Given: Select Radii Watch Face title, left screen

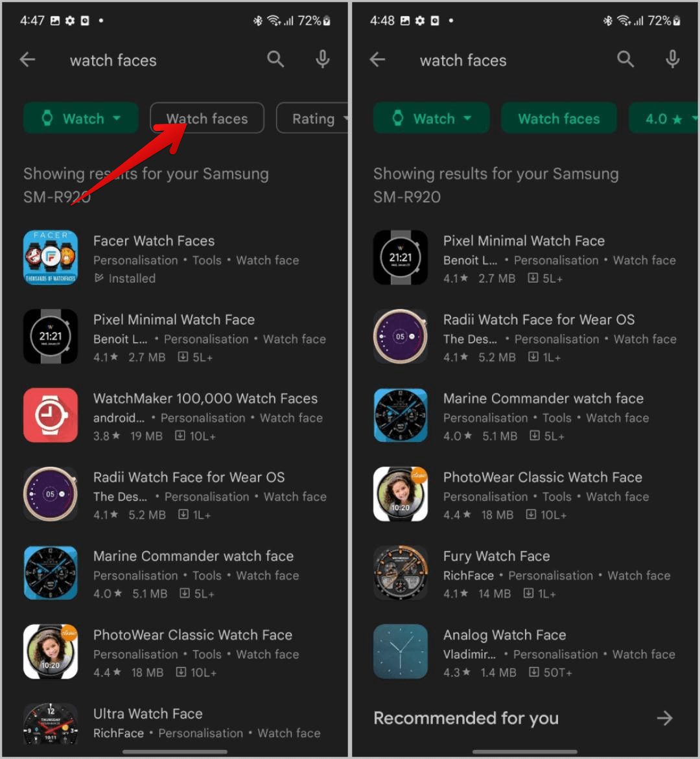Looking at the screenshot, I should coord(189,477).
